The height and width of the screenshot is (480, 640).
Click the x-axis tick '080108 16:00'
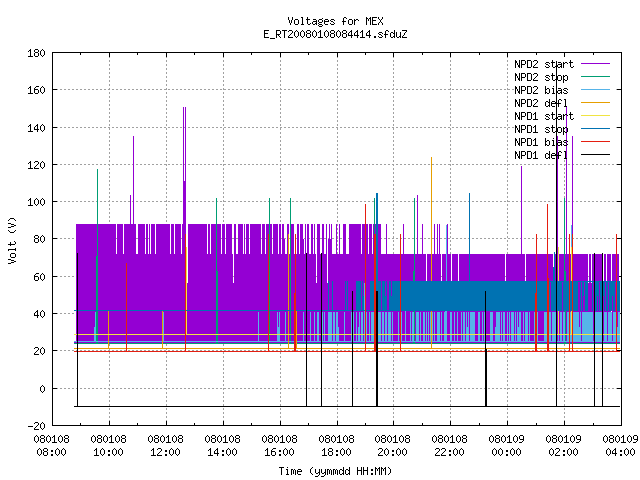pyautogui.click(x=279, y=446)
